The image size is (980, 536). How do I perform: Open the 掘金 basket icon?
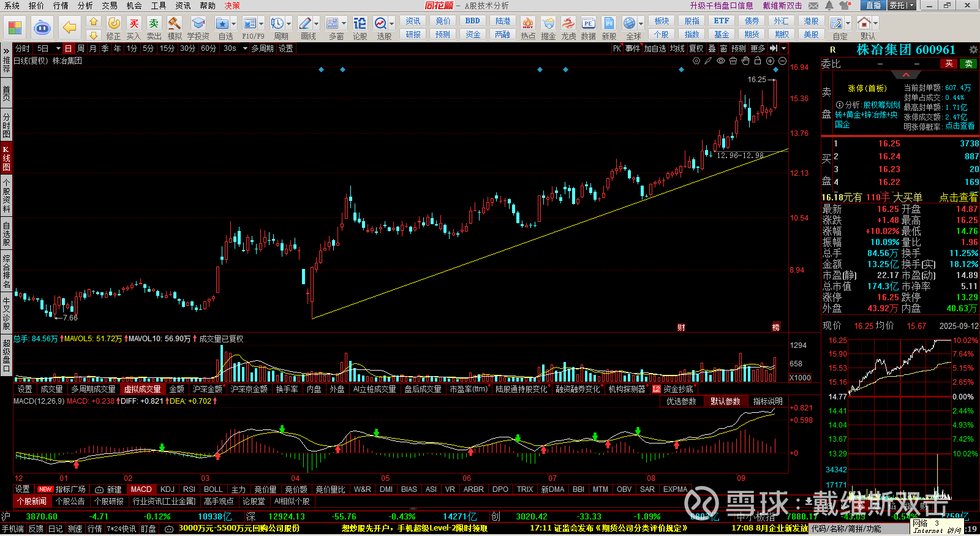548,23
